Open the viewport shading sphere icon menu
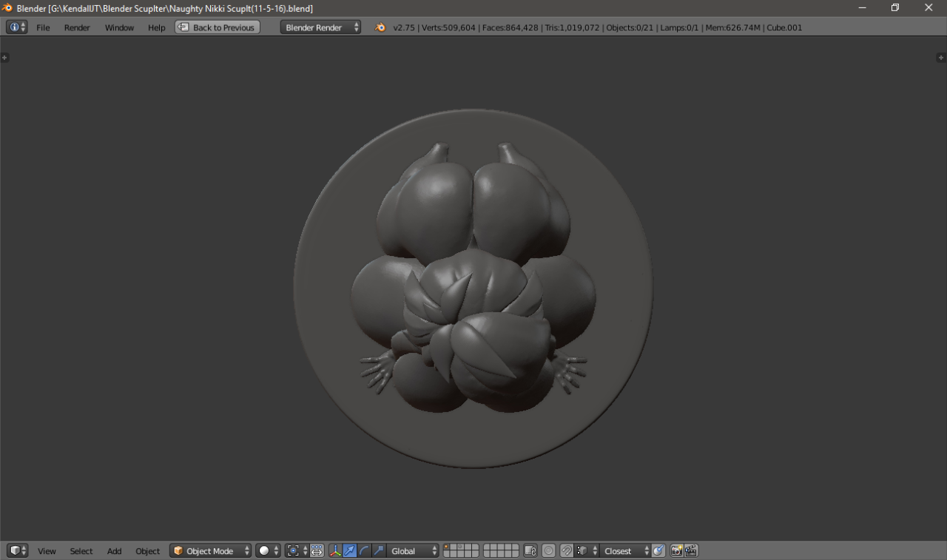Viewport: 947px width, 560px height. click(268, 551)
